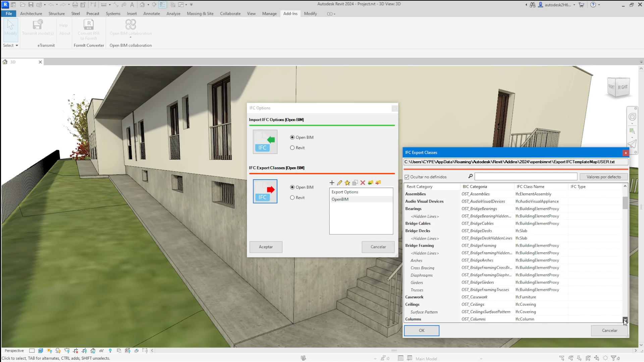Import a mapping file using green arrow folder icon

pos(370,183)
